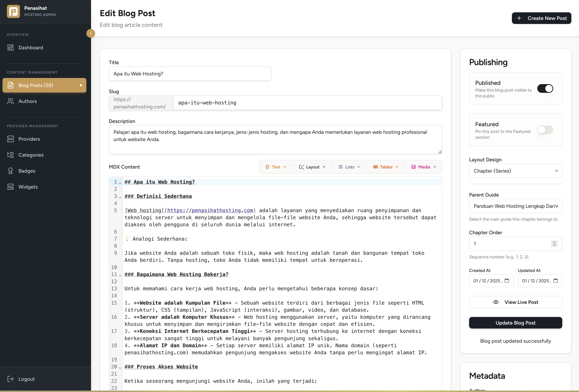Viewport: 579px width, 392px height.
Task: Open the Created At calendar picker icon
Action: [x=507, y=281]
